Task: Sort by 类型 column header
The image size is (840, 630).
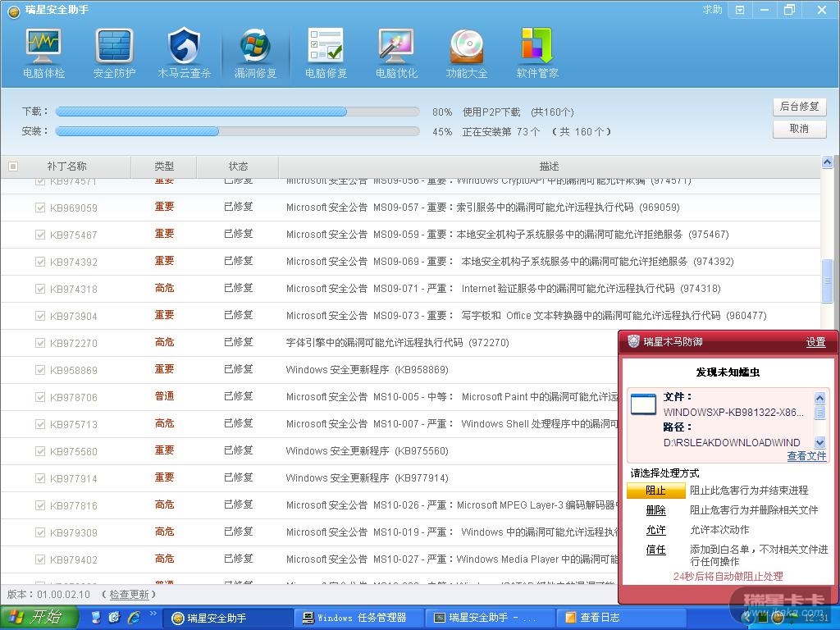Action: (x=164, y=166)
